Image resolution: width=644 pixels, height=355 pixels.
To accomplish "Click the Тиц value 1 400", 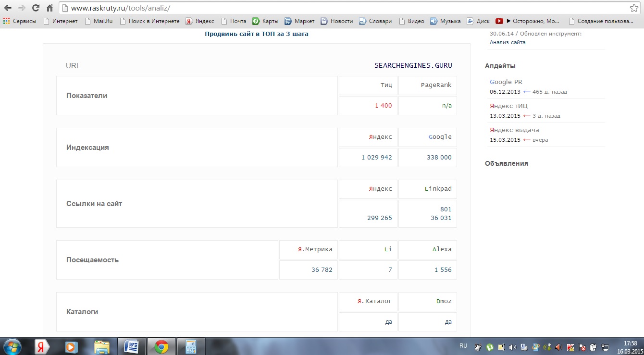I will [384, 106].
